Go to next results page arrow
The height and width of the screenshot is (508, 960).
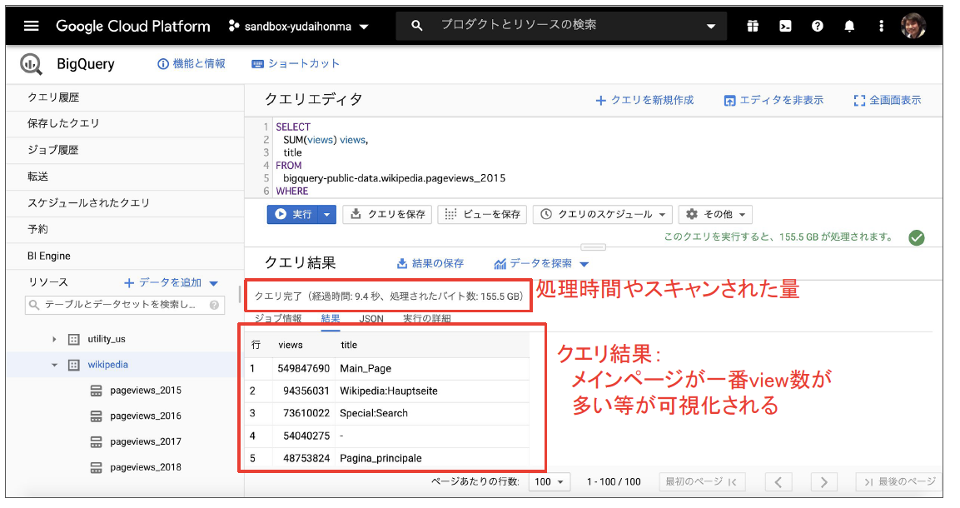point(823,482)
